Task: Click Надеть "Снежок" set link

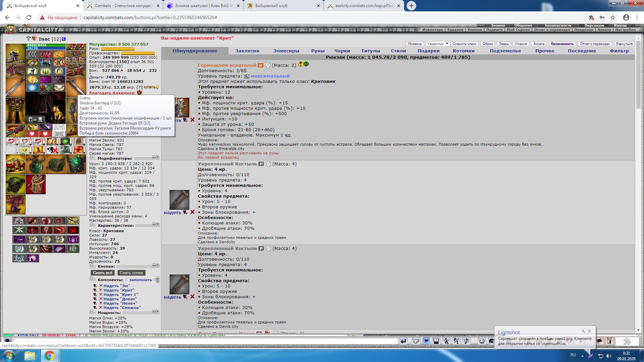Action: click(x=122, y=308)
